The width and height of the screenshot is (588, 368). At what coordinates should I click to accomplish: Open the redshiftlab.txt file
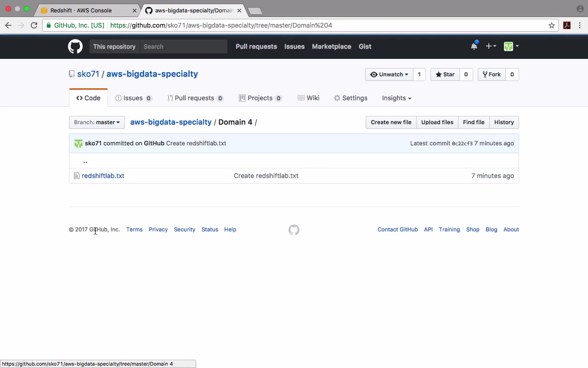(x=103, y=176)
